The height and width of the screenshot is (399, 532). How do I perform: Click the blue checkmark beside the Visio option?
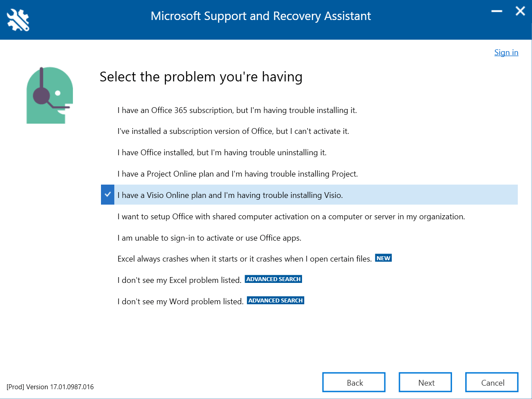click(107, 194)
